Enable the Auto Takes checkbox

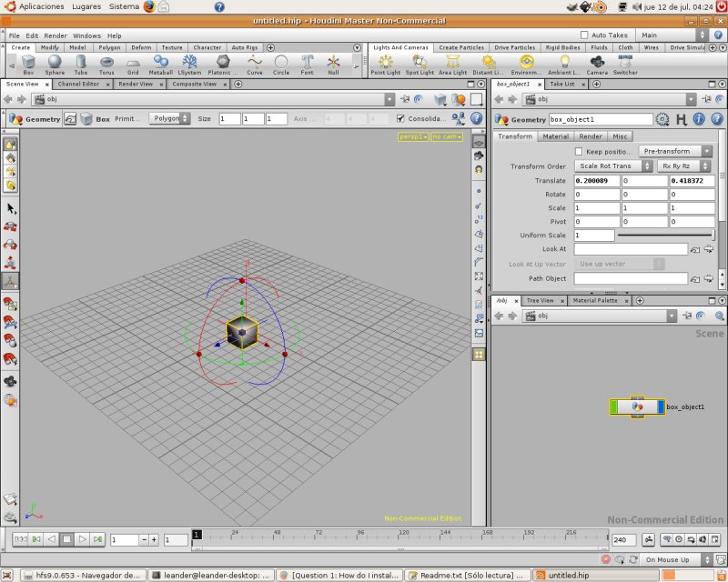point(584,35)
